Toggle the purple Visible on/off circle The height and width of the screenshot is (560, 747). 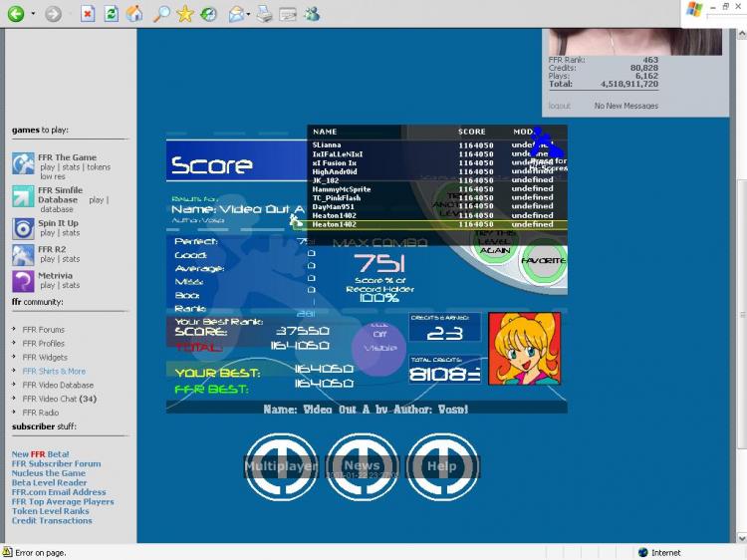click(x=379, y=348)
